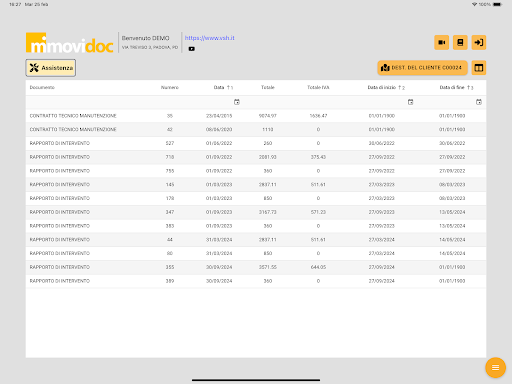
Task: Click the mimovidoc logo
Action: pos(70,43)
